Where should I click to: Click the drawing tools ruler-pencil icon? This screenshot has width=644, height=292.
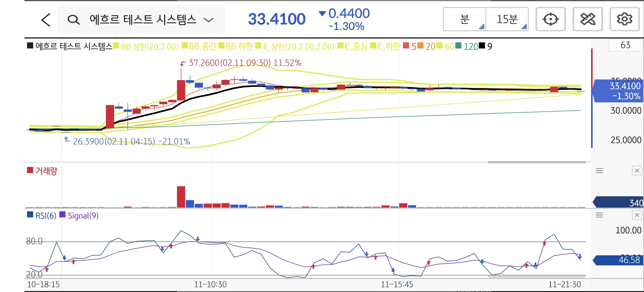pyautogui.click(x=587, y=19)
